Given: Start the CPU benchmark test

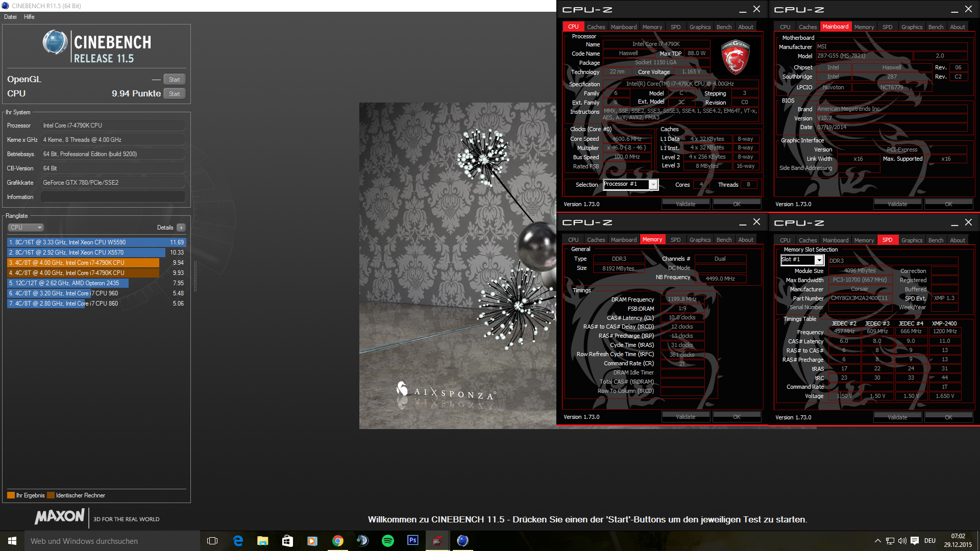Looking at the screenshot, I should tap(174, 94).
